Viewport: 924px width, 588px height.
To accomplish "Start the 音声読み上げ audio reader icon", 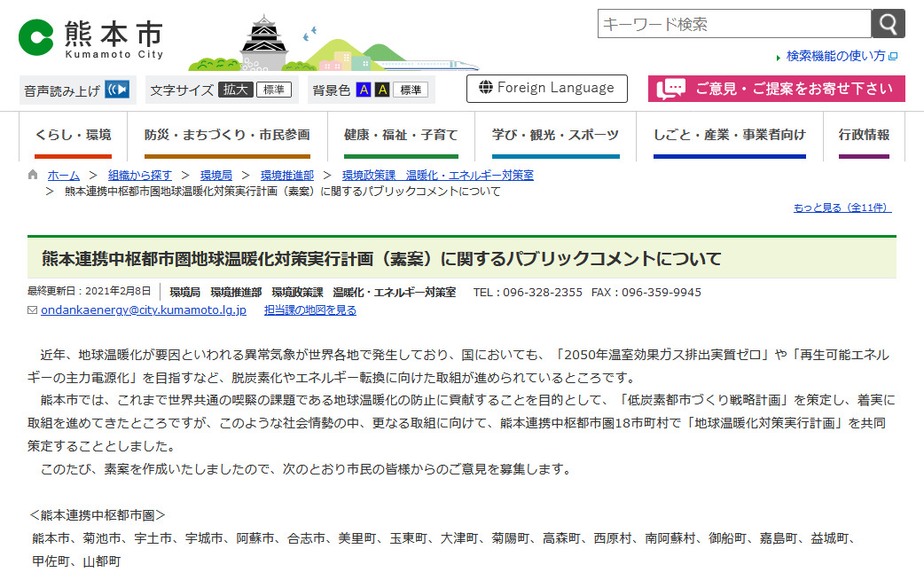I will point(117,90).
